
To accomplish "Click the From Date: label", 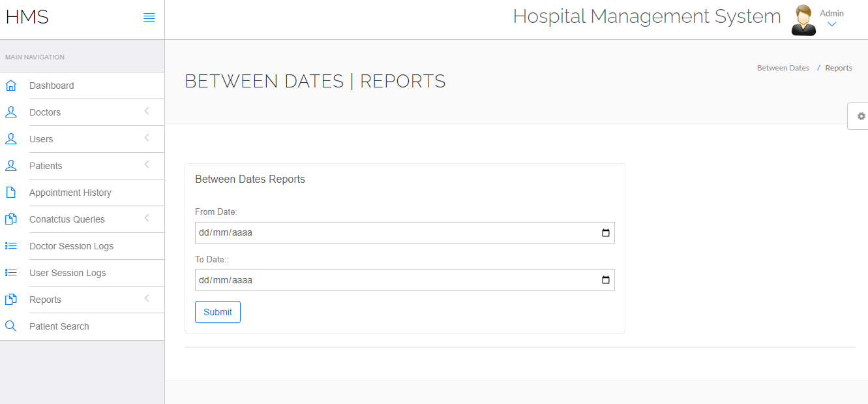I will point(217,212).
